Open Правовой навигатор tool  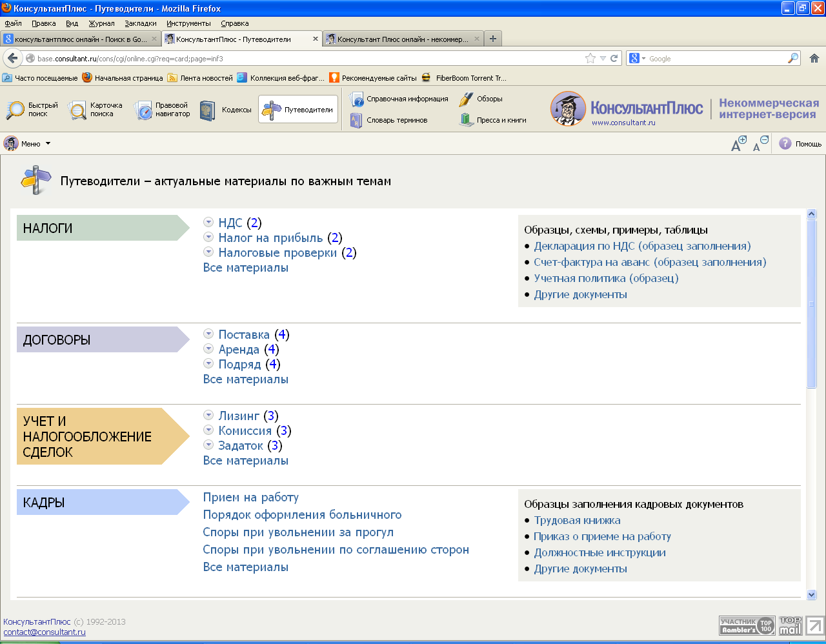tap(162, 110)
